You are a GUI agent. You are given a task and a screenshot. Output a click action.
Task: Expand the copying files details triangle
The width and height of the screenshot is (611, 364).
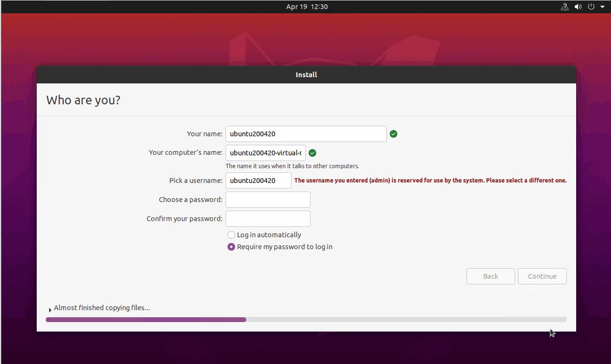coord(50,310)
